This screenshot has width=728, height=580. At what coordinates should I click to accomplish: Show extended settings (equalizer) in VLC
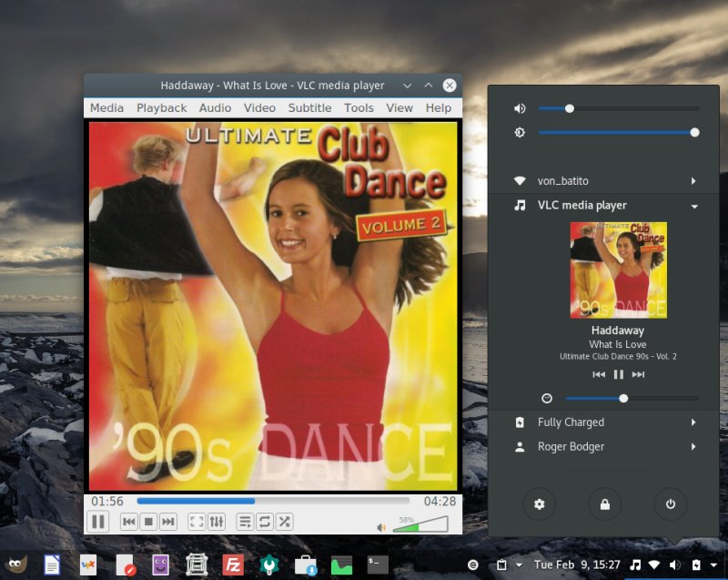217,522
